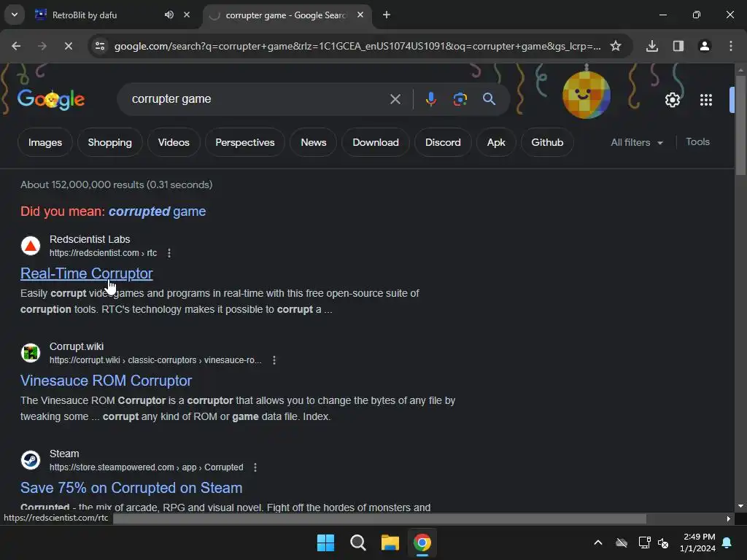The height and width of the screenshot is (560, 747).
Task: Click the Steam favicon
Action: (x=31, y=460)
